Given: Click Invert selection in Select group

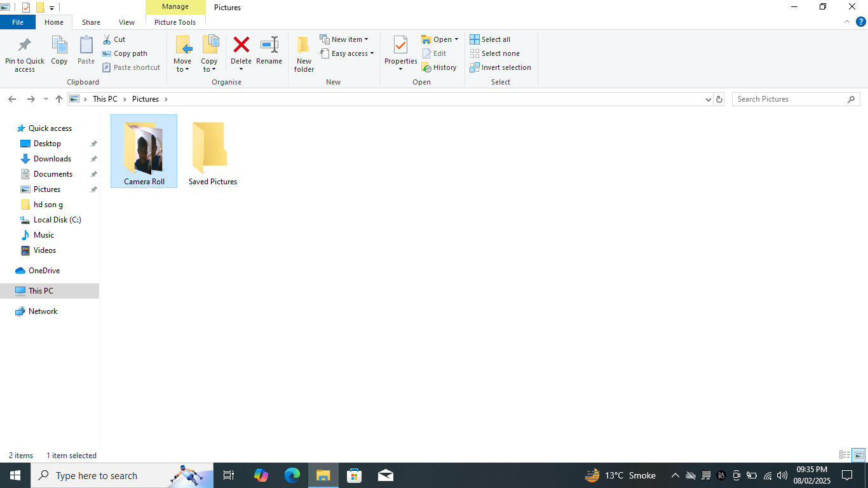Looking at the screenshot, I should click(501, 67).
